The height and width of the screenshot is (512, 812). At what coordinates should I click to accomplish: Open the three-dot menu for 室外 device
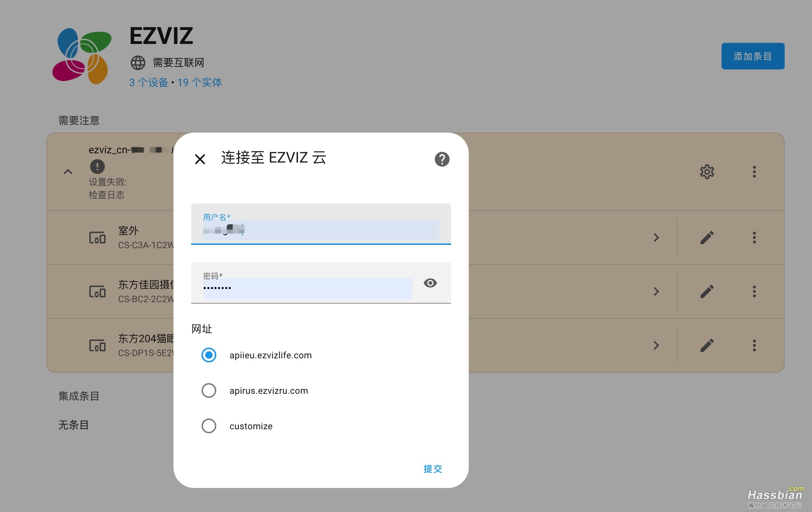coord(754,238)
